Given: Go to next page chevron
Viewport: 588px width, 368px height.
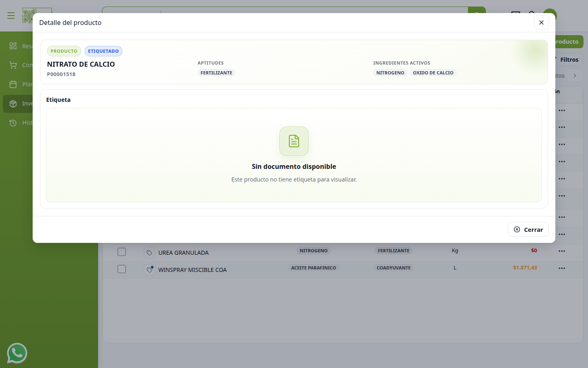Looking at the screenshot, I should click(575, 76).
